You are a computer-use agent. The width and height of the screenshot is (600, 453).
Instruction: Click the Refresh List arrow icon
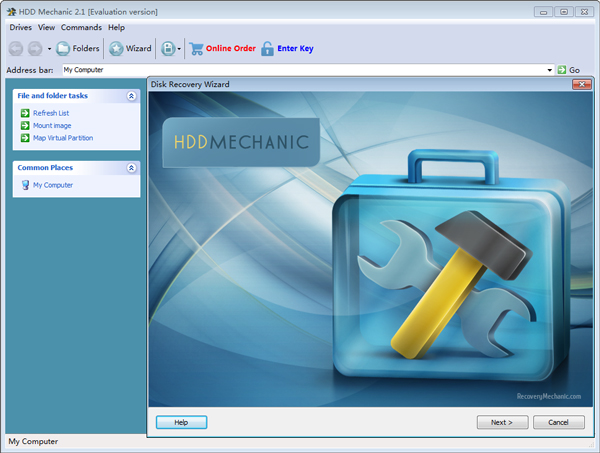click(25, 113)
